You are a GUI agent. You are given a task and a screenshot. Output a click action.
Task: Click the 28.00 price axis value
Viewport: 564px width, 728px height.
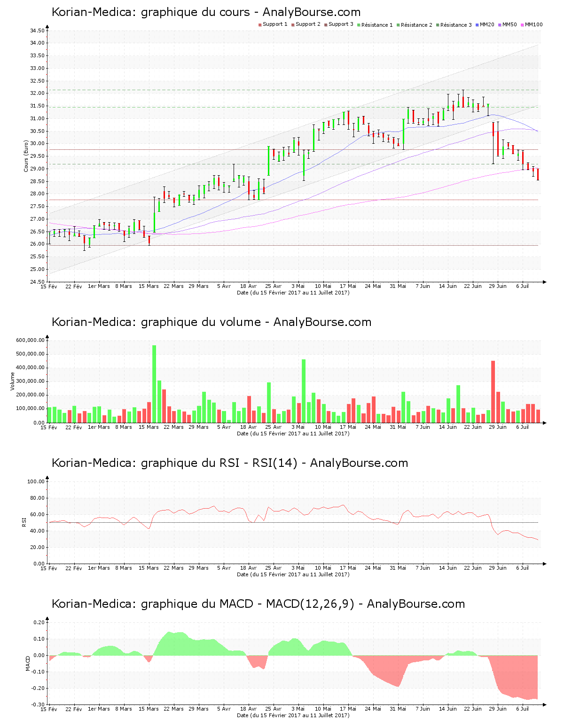tap(38, 194)
